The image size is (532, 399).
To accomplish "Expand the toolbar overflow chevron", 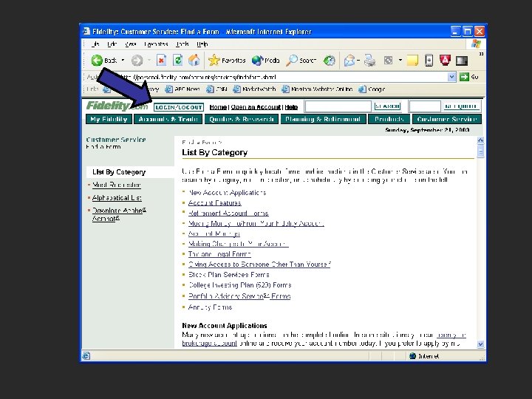I will click(x=481, y=54).
